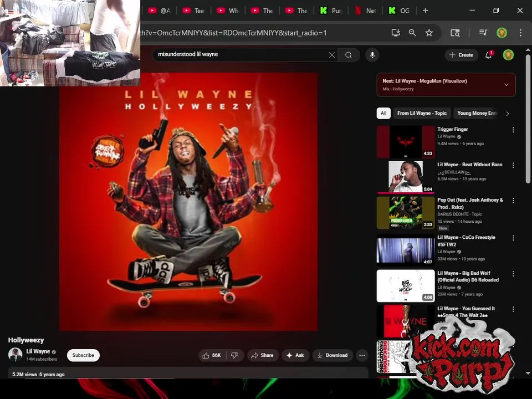Play the CoCo Freestyle thumbnail

point(406,250)
